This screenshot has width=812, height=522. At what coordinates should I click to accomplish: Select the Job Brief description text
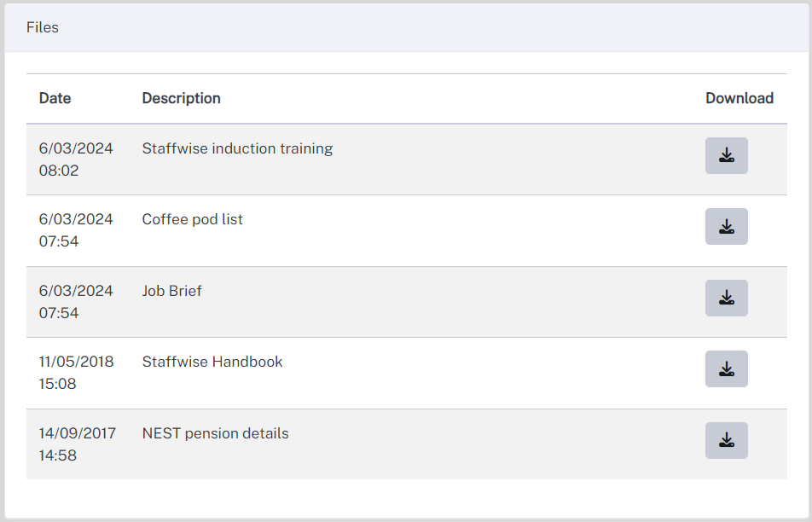(172, 291)
